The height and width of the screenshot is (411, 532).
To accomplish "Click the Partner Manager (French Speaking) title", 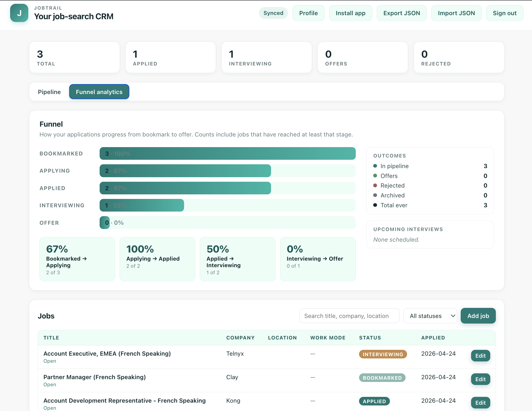I will coord(95,377).
